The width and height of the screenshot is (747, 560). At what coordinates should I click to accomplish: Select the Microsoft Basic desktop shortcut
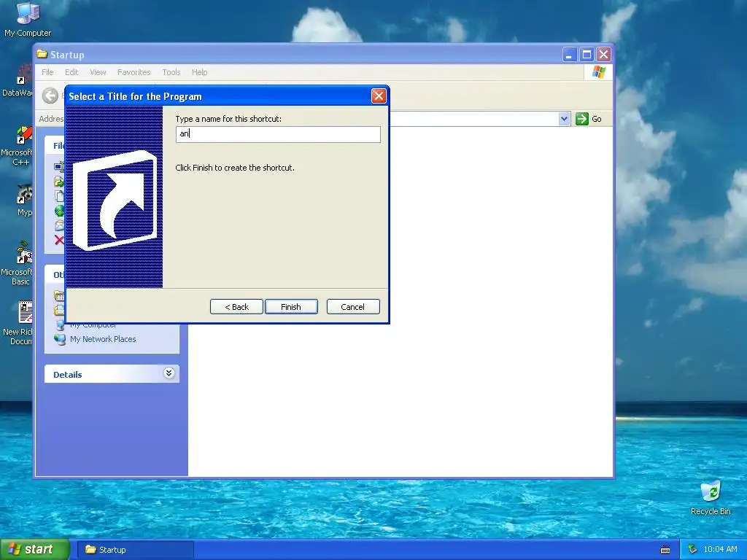[x=18, y=263]
